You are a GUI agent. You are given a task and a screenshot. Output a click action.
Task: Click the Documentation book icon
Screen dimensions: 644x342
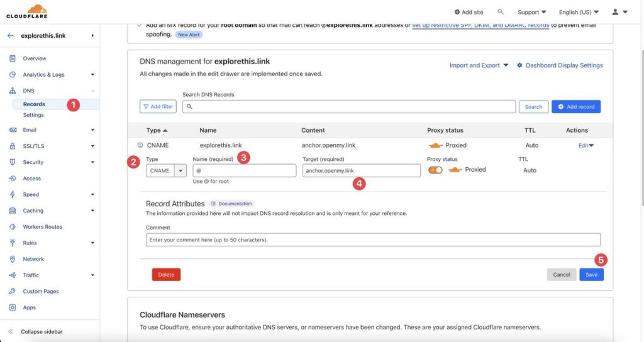tap(213, 204)
